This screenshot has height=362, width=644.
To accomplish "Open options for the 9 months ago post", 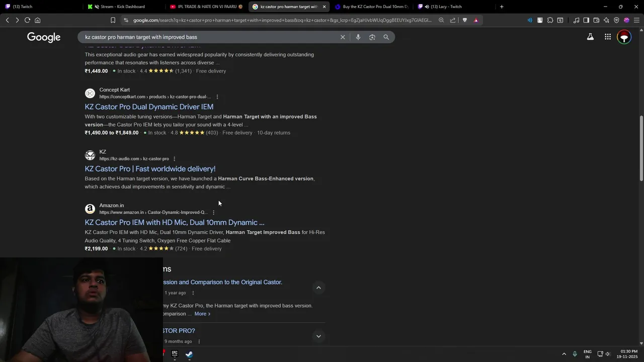I will tap(199, 341).
